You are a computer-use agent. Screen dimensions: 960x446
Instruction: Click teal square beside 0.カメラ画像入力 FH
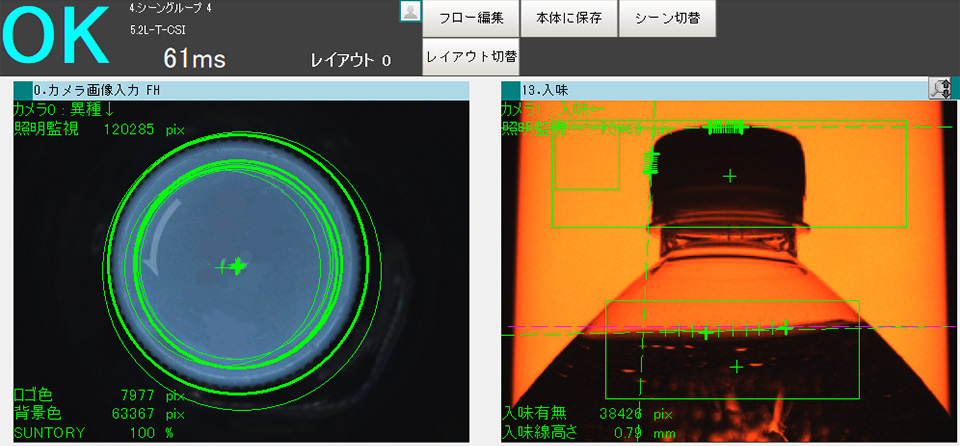pyautogui.click(x=22, y=91)
